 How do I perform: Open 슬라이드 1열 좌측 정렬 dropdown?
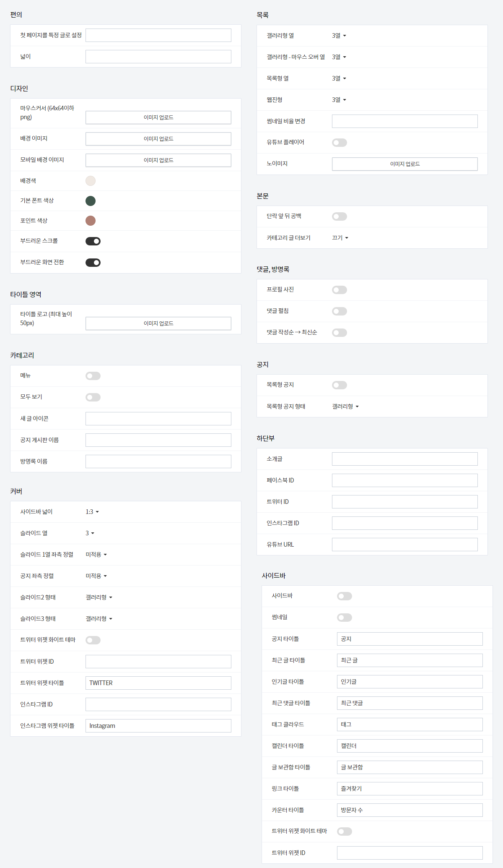[96, 555]
